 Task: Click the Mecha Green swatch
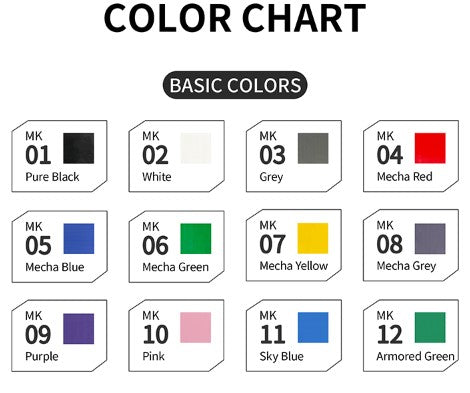tap(196, 239)
